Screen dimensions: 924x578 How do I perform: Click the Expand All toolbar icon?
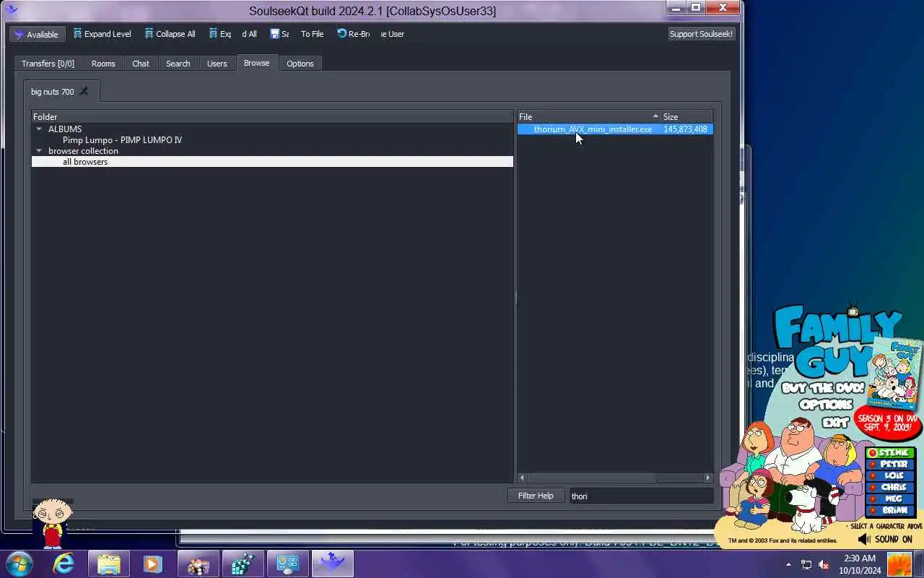[213, 34]
